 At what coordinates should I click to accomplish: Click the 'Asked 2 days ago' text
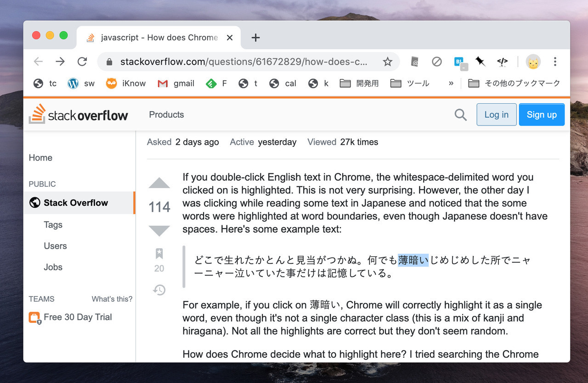tap(183, 142)
